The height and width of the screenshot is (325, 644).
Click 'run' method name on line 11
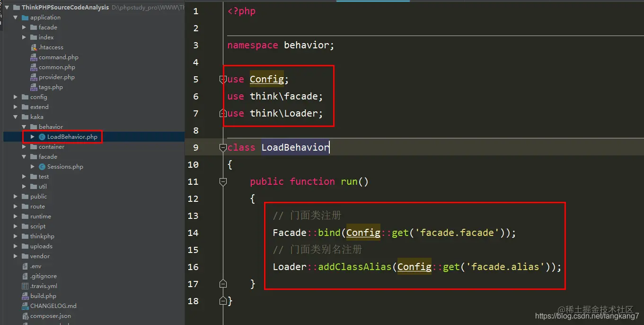(x=349, y=181)
